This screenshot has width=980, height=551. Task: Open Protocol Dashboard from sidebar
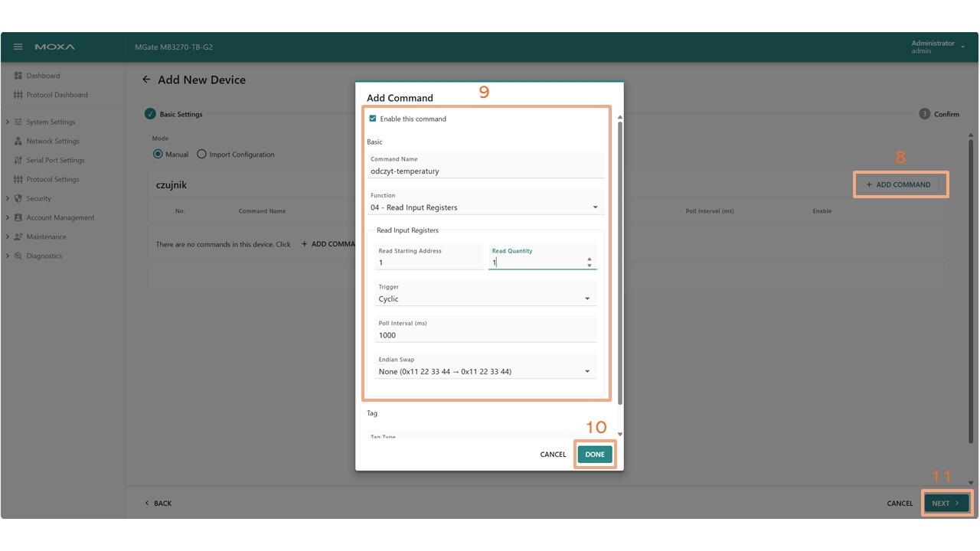(x=57, y=95)
